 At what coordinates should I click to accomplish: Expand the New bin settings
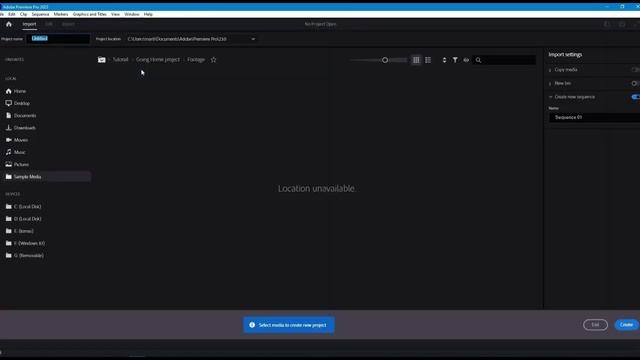[550, 84]
